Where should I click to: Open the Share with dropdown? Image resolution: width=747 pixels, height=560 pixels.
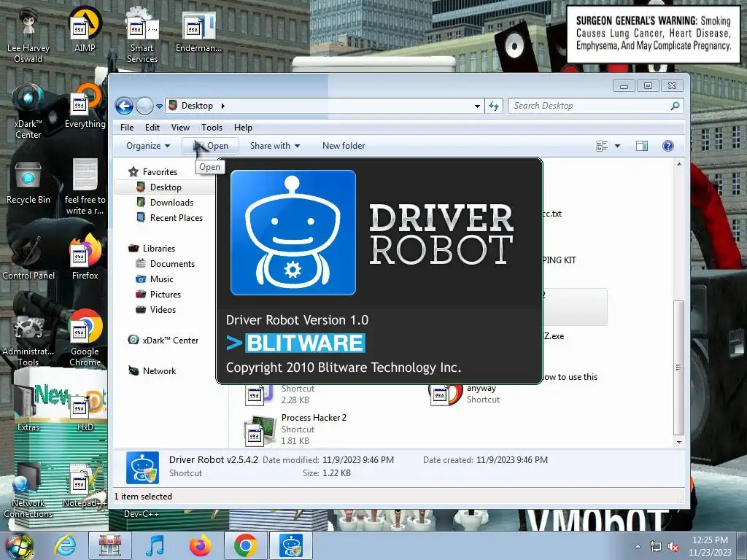coord(275,146)
